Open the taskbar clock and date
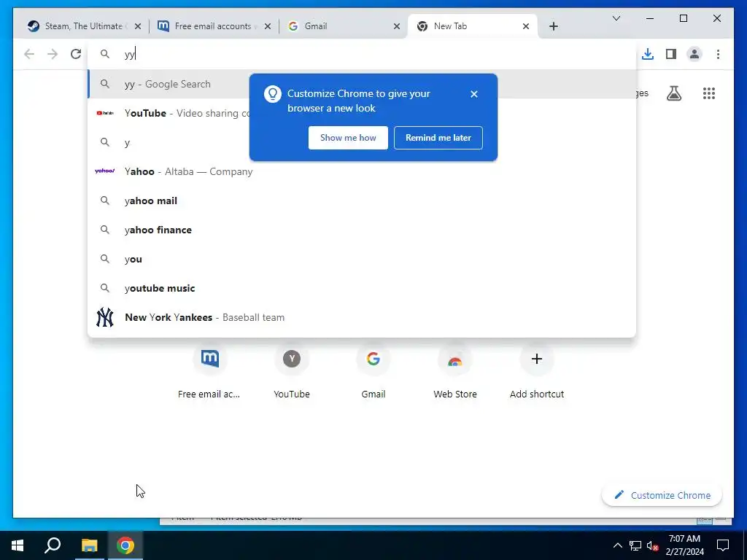The height and width of the screenshot is (560, 747). 684,545
